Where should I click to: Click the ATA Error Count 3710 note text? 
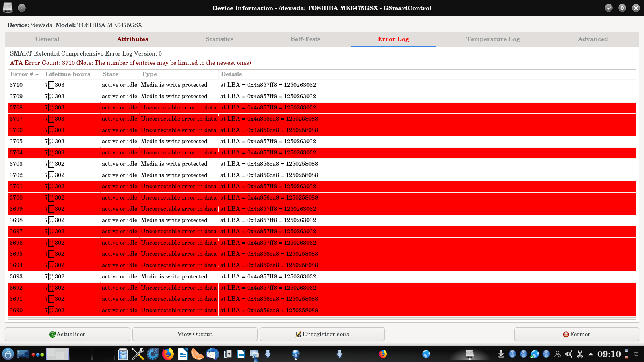[x=130, y=63]
